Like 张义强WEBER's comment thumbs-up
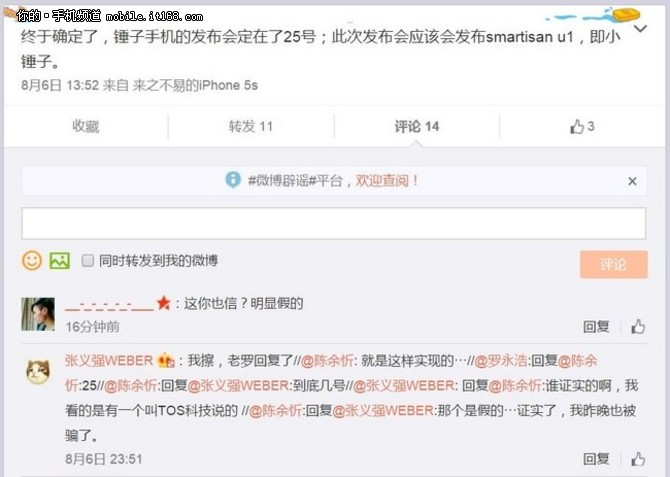The height and width of the screenshot is (477, 670). (x=638, y=459)
